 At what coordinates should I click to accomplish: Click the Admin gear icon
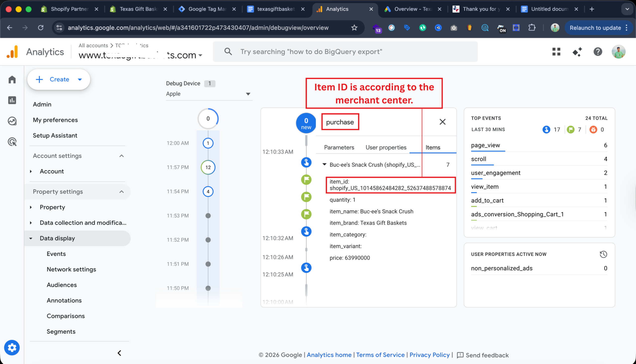[x=12, y=348]
